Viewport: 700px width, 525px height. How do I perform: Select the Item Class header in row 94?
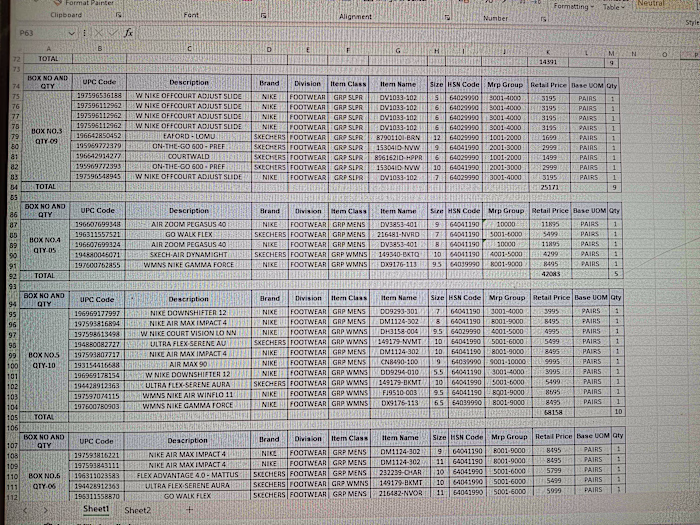tap(349, 298)
